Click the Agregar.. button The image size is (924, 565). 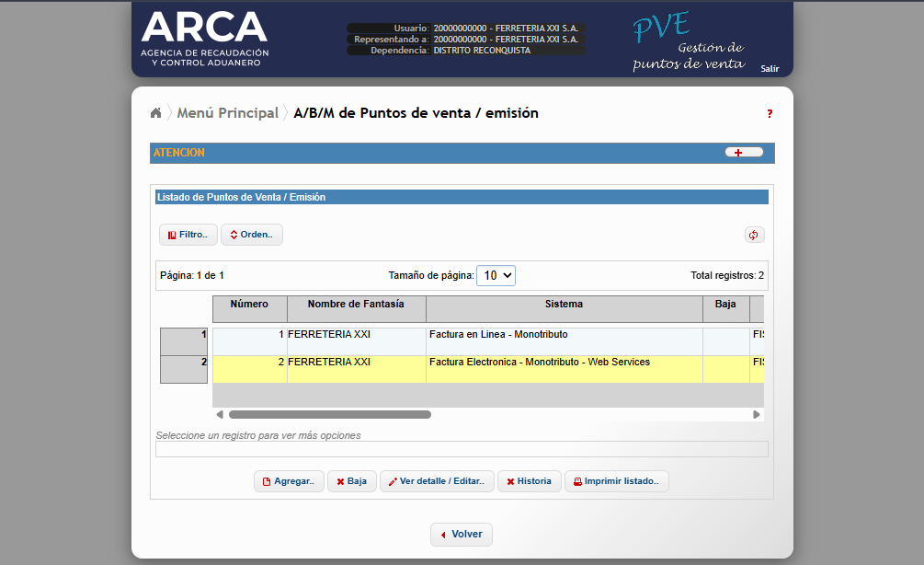click(289, 481)
